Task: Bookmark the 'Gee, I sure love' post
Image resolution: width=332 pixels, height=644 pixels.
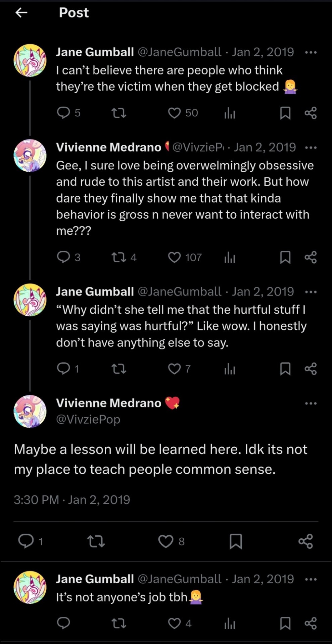Action: [285, 258]
